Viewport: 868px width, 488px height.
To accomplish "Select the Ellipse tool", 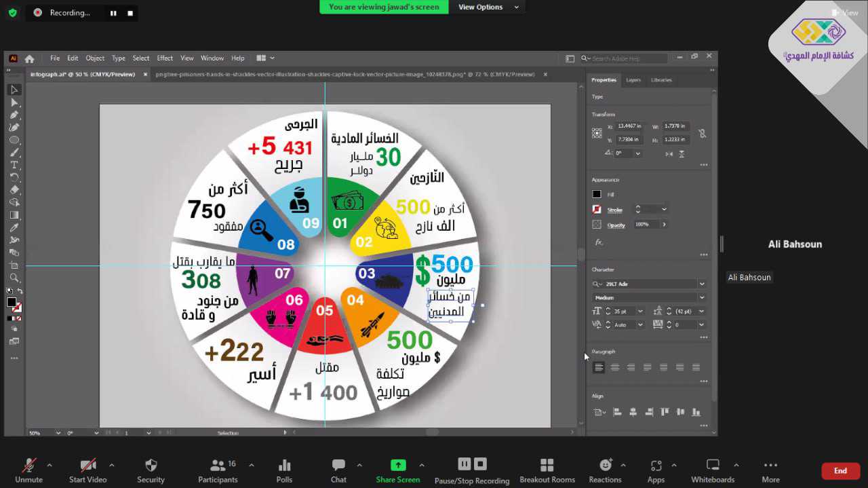I will (14, 140).
